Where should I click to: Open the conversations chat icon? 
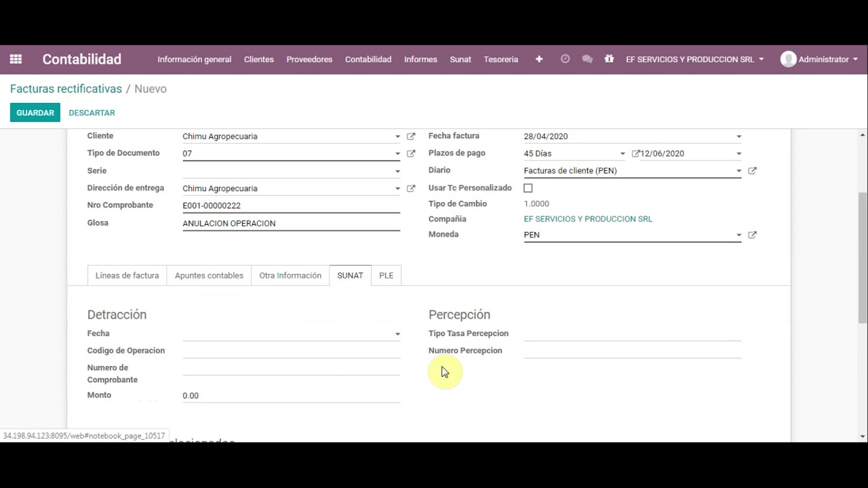tap(587, 59)
